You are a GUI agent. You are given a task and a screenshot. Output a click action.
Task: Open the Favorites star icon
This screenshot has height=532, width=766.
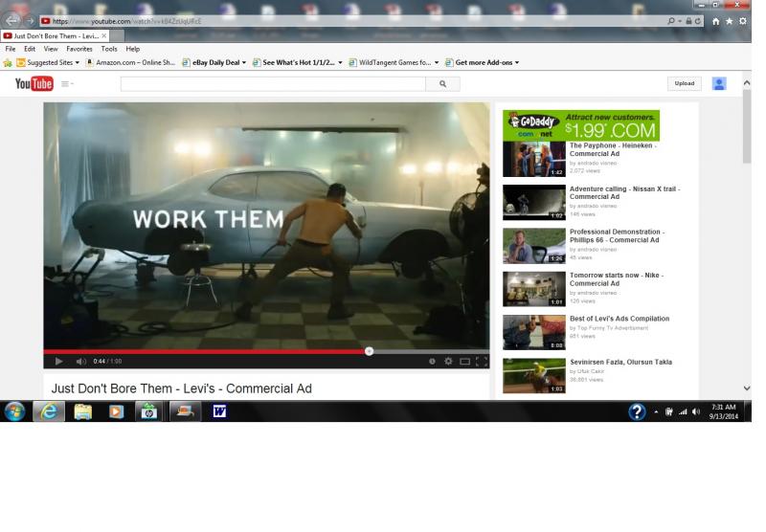point(730,21)
